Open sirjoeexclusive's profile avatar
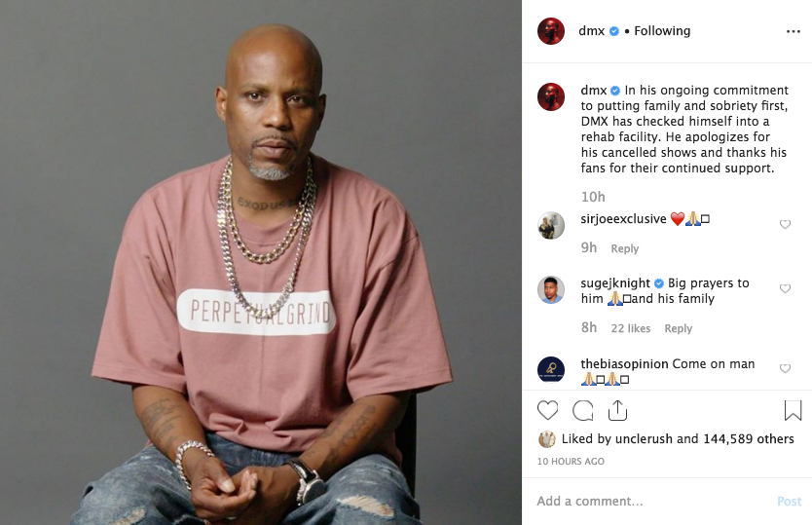 click(551, 225)
